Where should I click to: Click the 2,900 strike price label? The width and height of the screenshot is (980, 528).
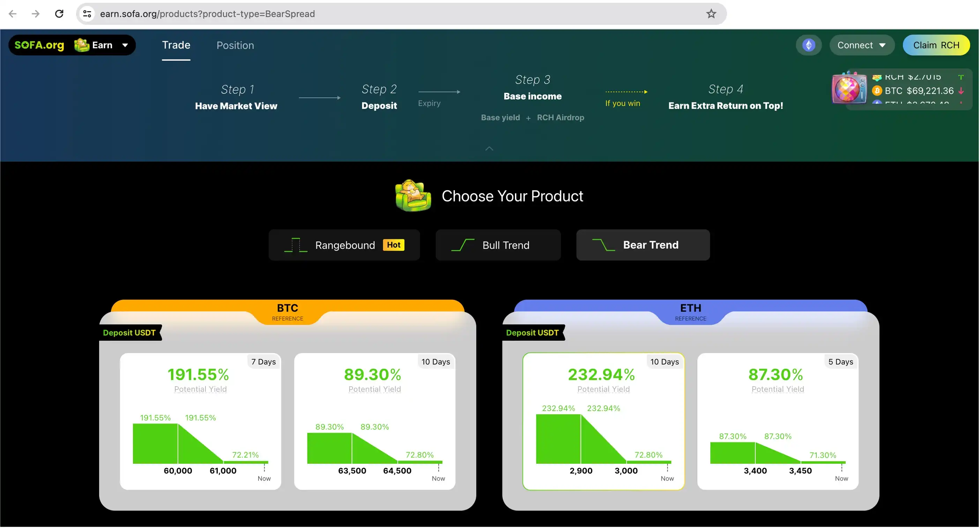(x=581, y=471)
